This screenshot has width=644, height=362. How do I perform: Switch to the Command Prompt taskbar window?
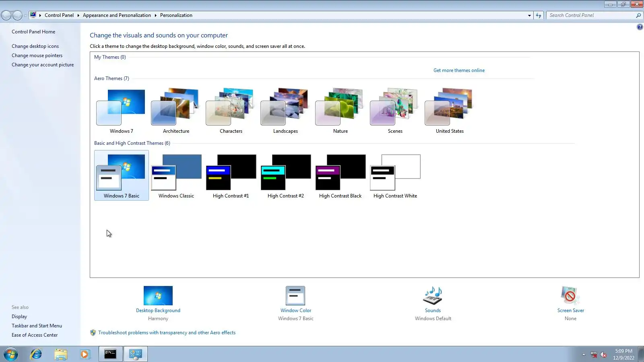click(110, 354)
